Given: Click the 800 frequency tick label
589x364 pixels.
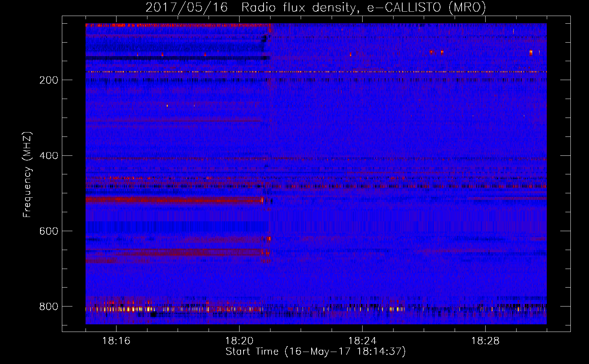Looking at the screenshot, I should coord(49,306).
